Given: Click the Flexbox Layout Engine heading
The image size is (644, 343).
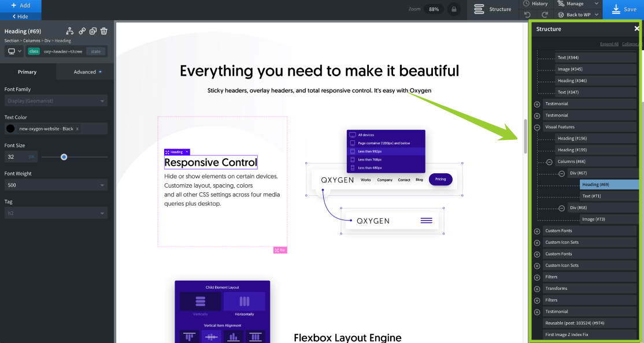Looking at the screenshot, I should tap(347, 338).
